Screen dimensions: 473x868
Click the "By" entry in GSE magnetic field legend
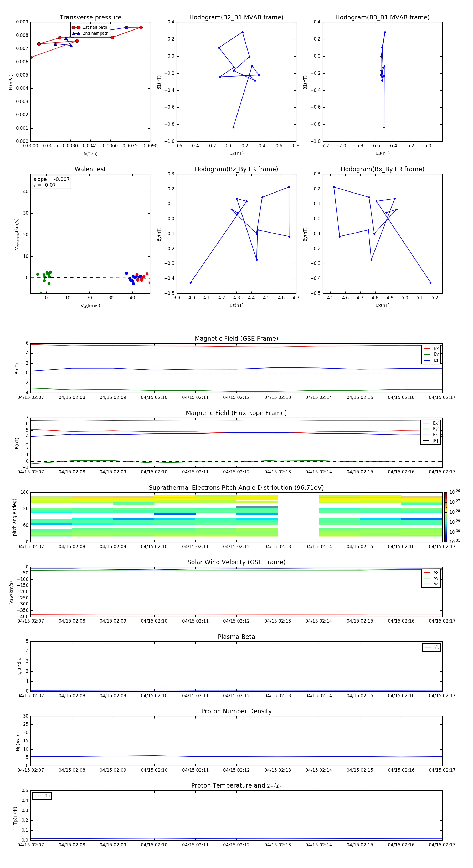(x=431, y=354)
